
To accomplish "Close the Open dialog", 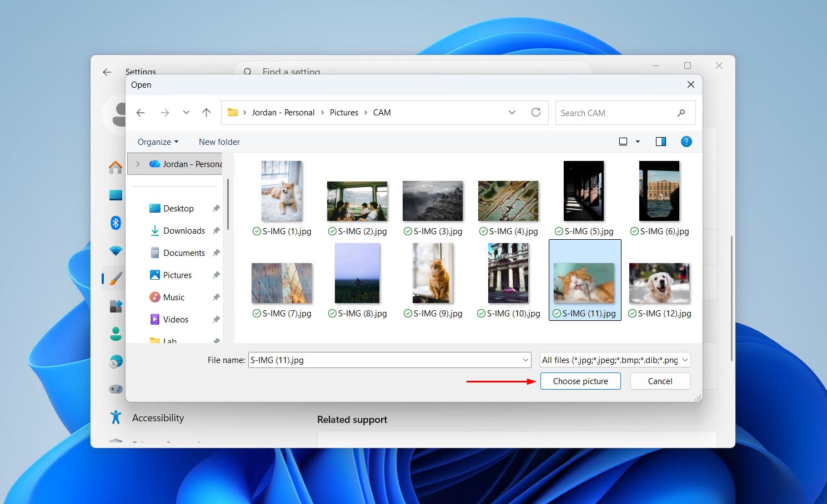I will coord(691,84).
